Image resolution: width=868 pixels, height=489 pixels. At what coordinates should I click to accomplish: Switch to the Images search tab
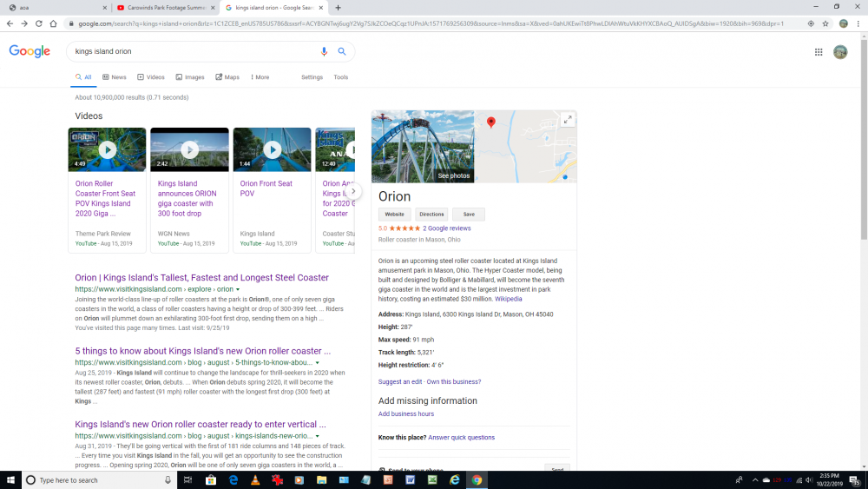pyautogui.click(x=191, y=77)
